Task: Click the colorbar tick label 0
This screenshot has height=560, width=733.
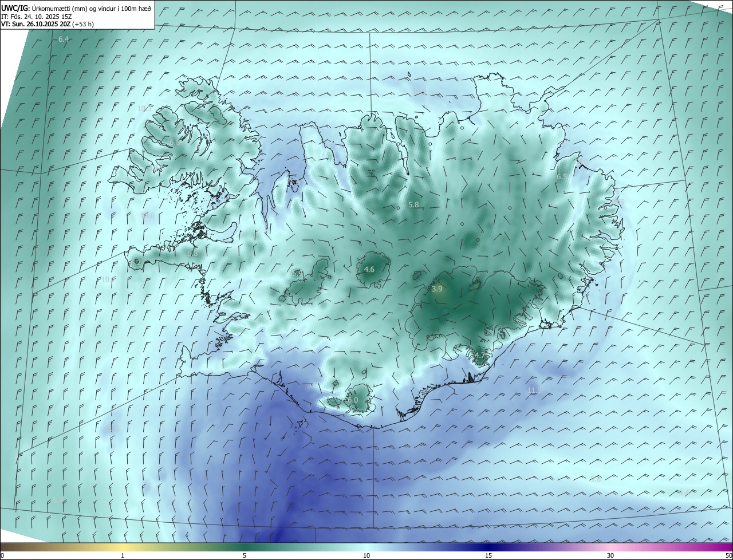Action: point(2,555)
